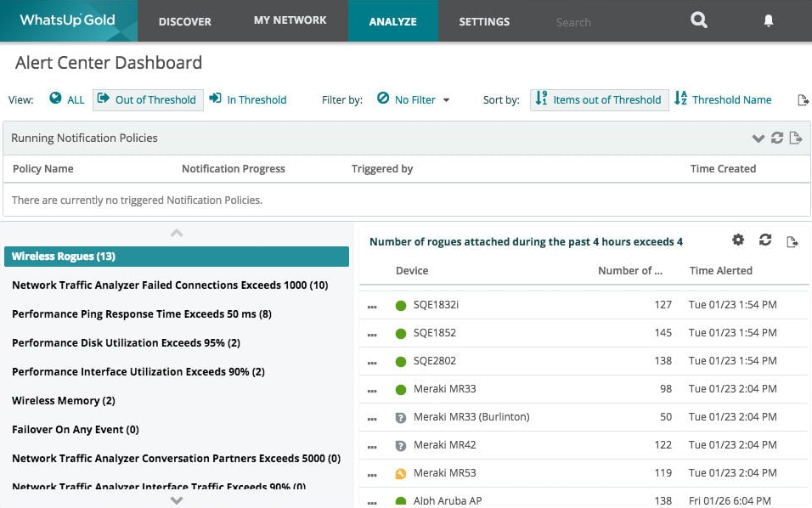Show ALL thresholds view

tap(67, 99)
